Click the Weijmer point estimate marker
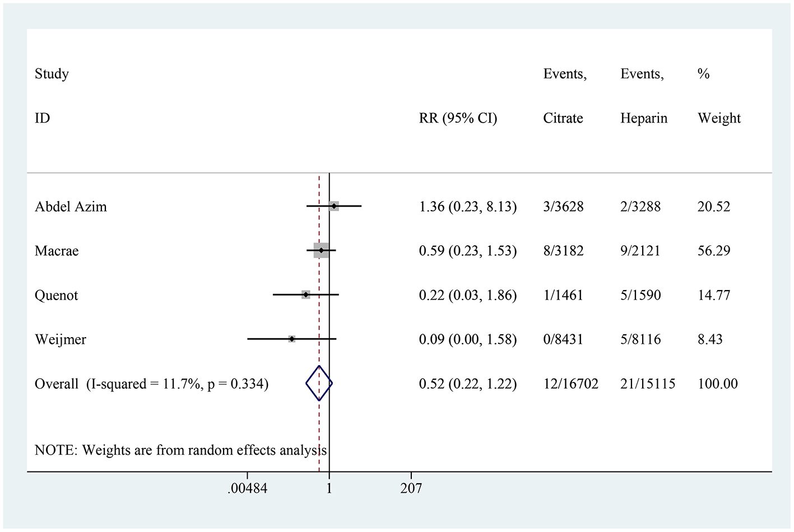 [x=292, y=339]
